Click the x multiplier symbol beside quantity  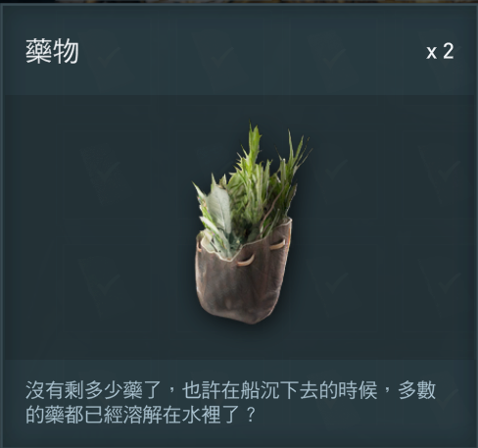[431, 54]
